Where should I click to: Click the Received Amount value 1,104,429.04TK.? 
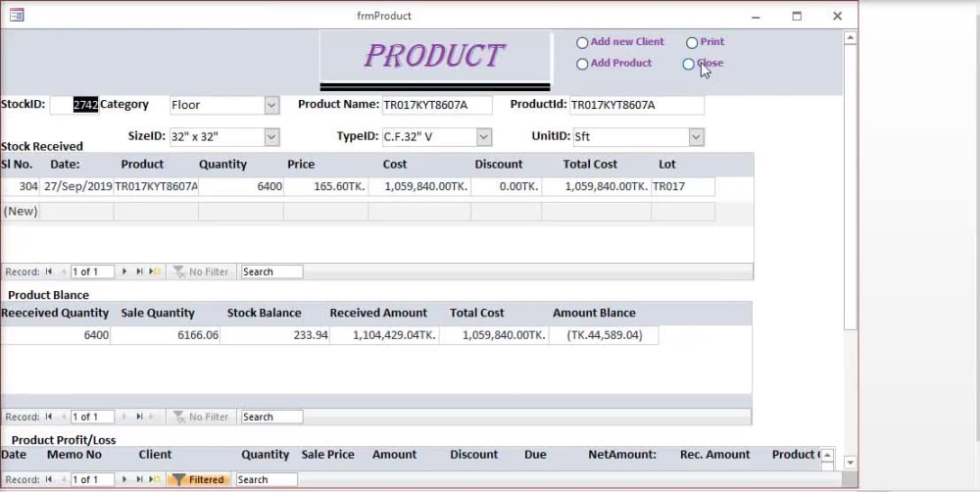click(384, 335)
